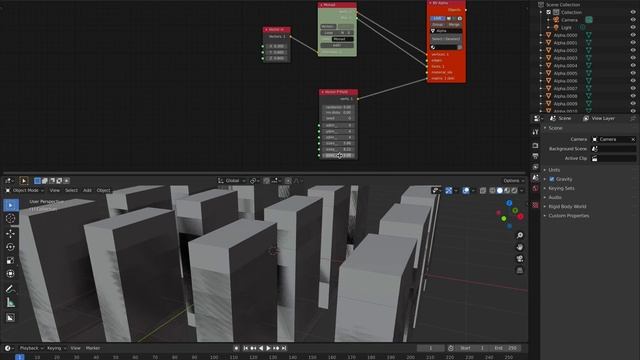Viewport: 640px width, 360px height.
Task: Hide Alpha.0009 with its eye icon
Action: (x=633, y=104)
